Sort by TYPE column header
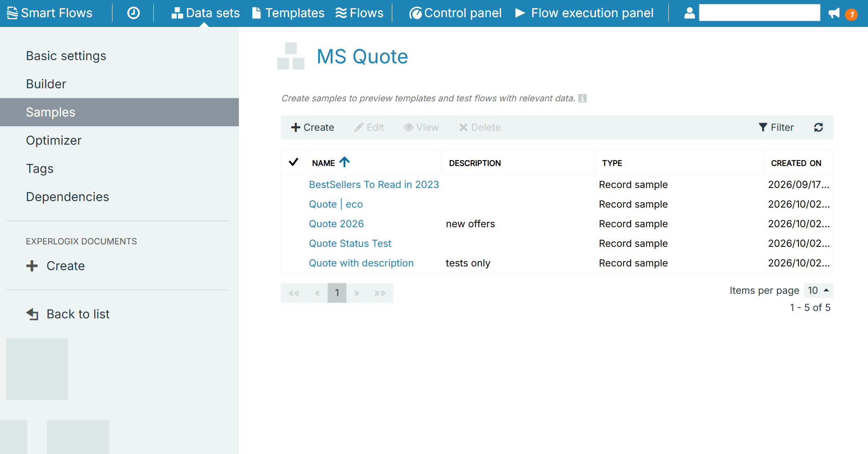Viewport: 868px width, 454px height. click(x=612, y=163)
